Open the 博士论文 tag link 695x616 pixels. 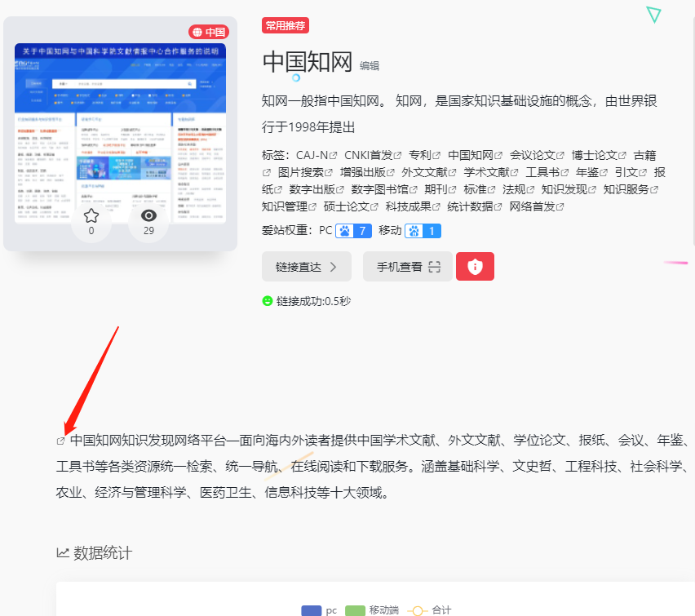pos(599,155)
